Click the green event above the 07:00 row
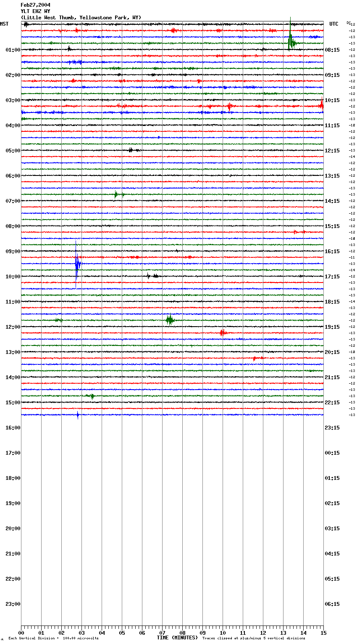The image size is (357, 644). pos(117,194)
